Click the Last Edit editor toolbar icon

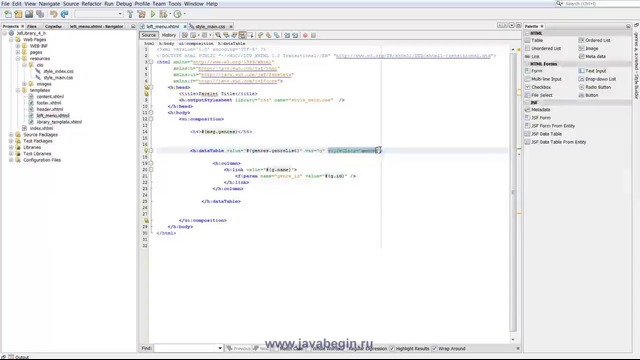pyautogui.click(x=185, y=35)
